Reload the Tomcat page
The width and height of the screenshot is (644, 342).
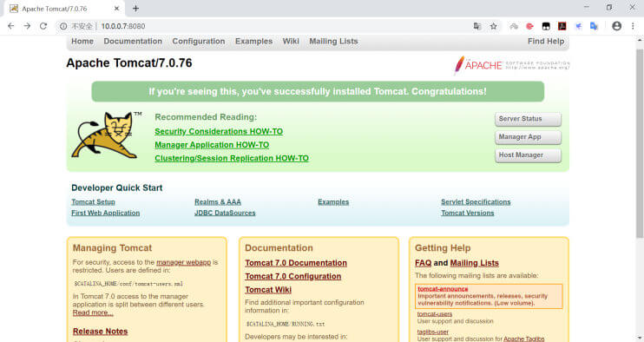pos(43,26)
